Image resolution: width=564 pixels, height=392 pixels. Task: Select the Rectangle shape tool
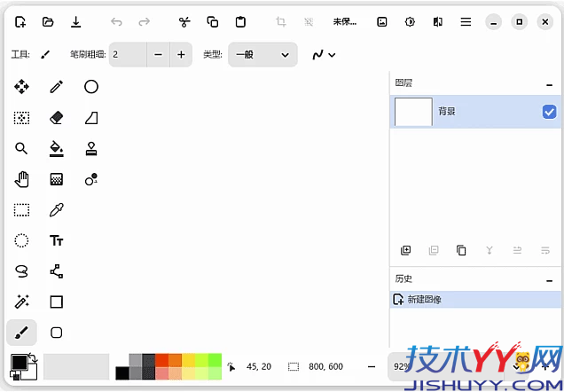pos(57,302)
